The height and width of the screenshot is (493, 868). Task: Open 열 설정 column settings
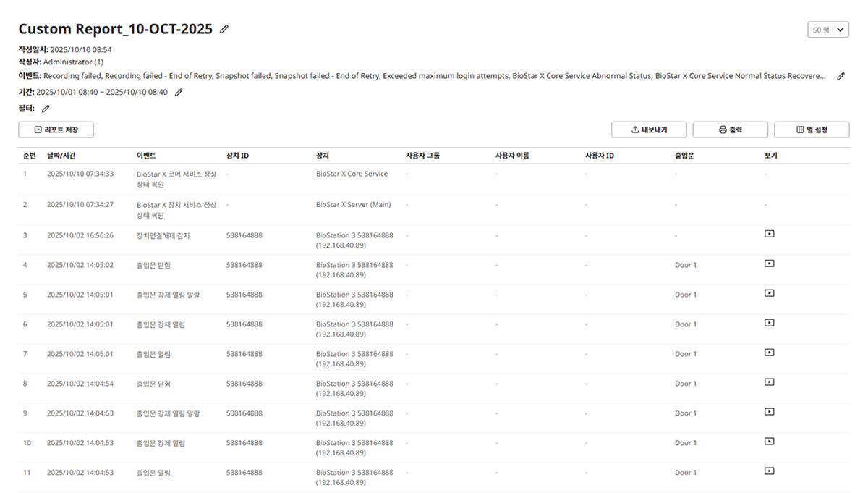pyautogui.click(x=811, y=130)
